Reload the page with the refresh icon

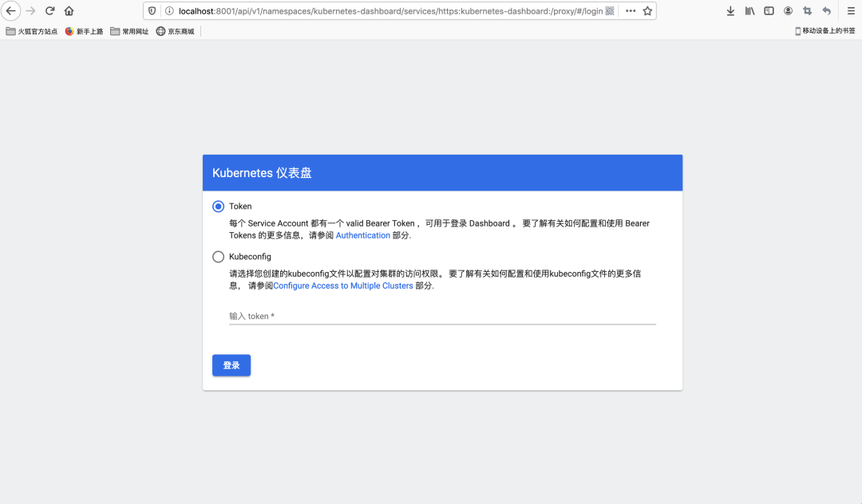(50, 11)
